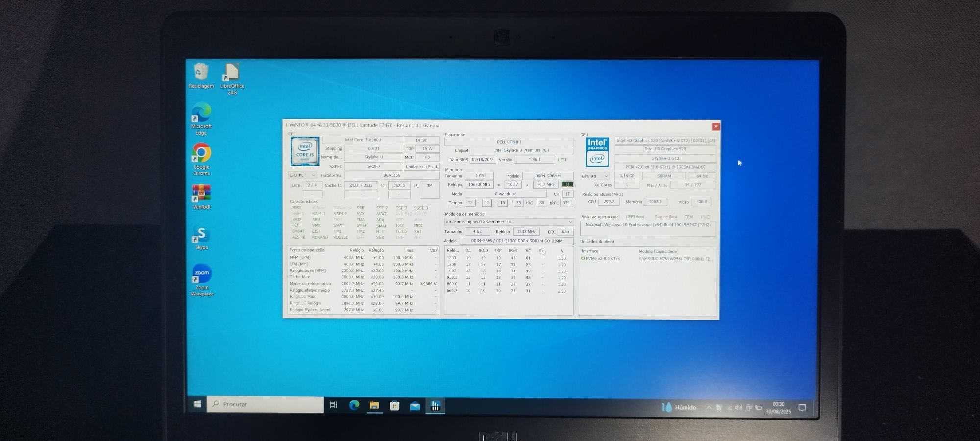Screen dimensions: 980x441
Task: Click the Intel Skylake-U Premium PCH chipset field
Action: 521,150
